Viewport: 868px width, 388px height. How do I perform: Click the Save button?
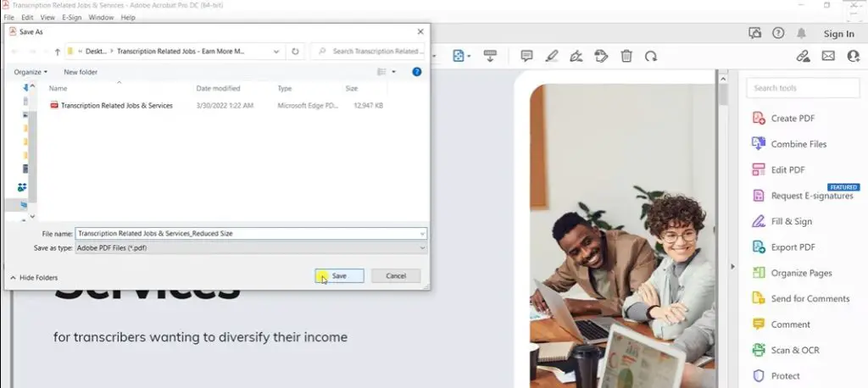(339, 275)
